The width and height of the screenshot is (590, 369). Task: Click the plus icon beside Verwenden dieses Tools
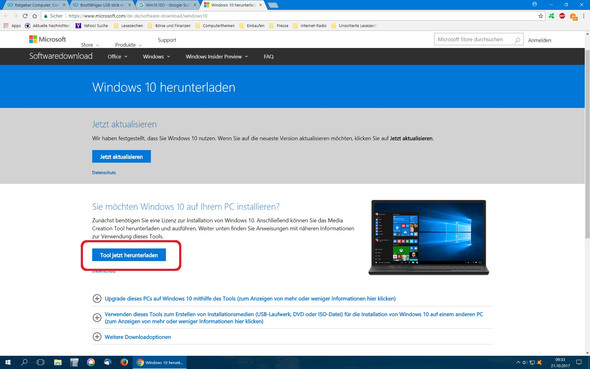[x=97, y=317]
